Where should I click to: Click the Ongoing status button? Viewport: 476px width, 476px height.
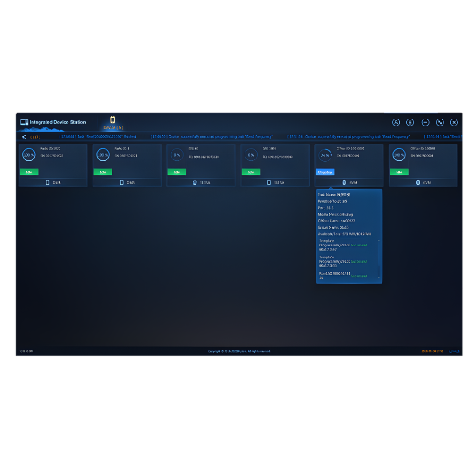(x=325, y=172)
